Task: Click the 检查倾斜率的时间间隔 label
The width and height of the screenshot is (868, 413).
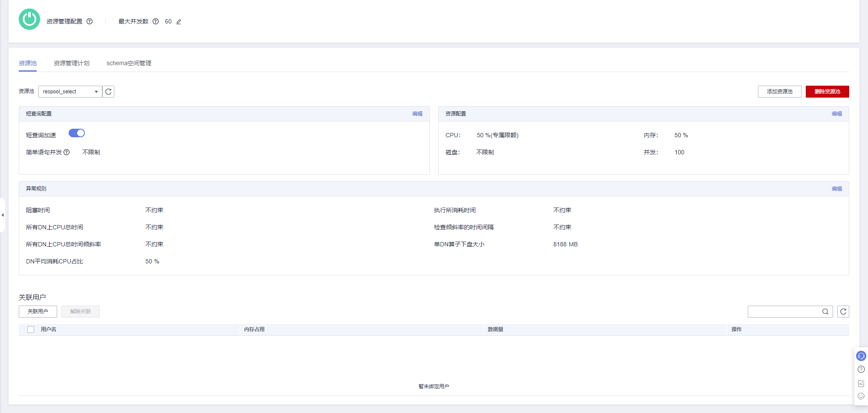Action: click(x=464, y=227)
